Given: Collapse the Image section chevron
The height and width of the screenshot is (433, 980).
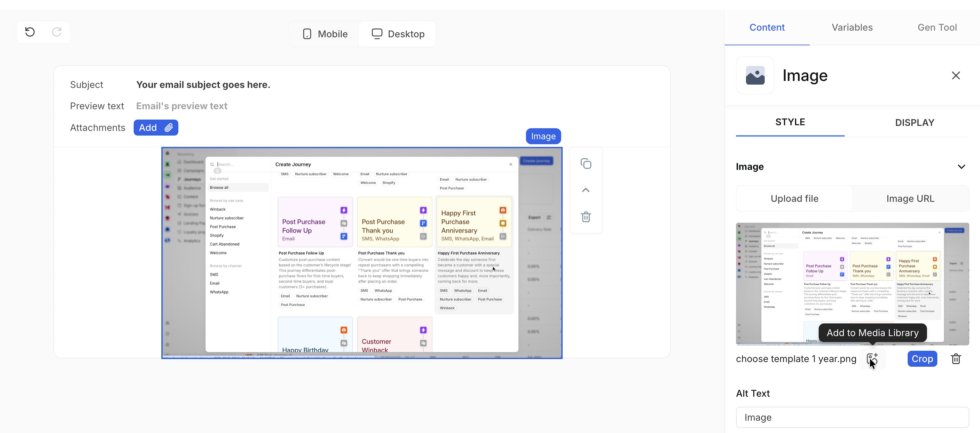Looking at the screenshot, I should point(961,167).
